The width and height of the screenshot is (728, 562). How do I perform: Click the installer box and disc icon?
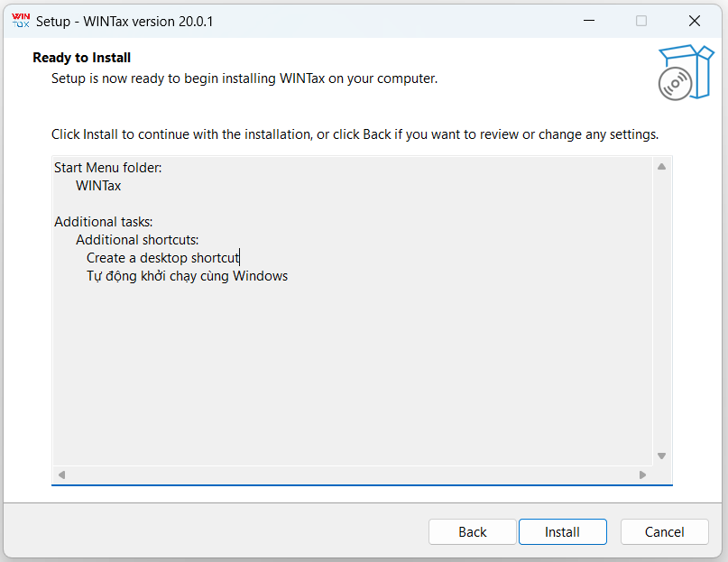point(686,72)
